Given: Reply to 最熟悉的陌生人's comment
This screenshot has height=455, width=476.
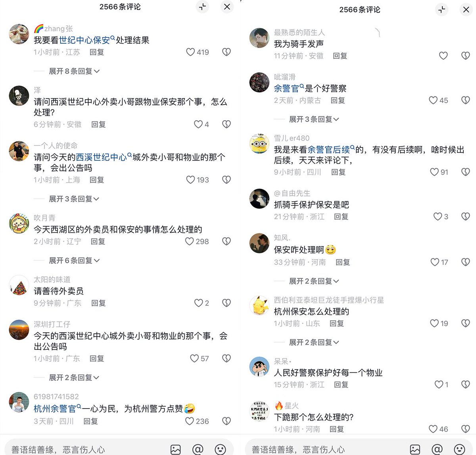Looking at the screenshot, I should [x=340, y=56].
